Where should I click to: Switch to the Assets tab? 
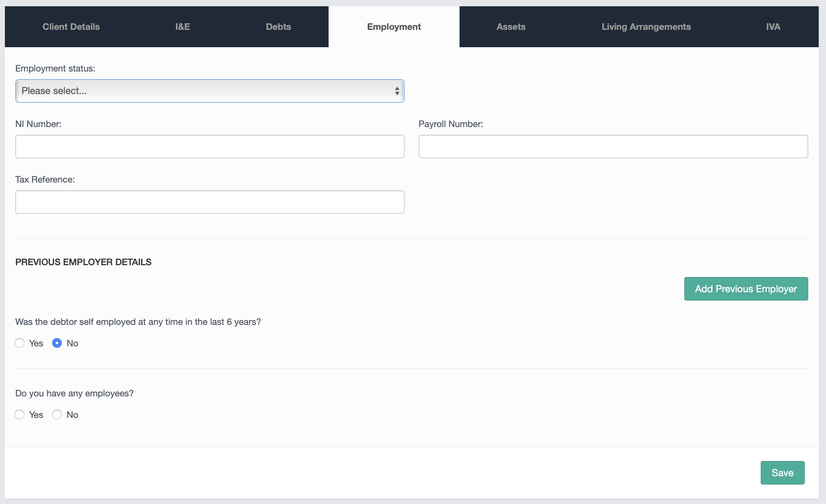[x=511, y=27]
